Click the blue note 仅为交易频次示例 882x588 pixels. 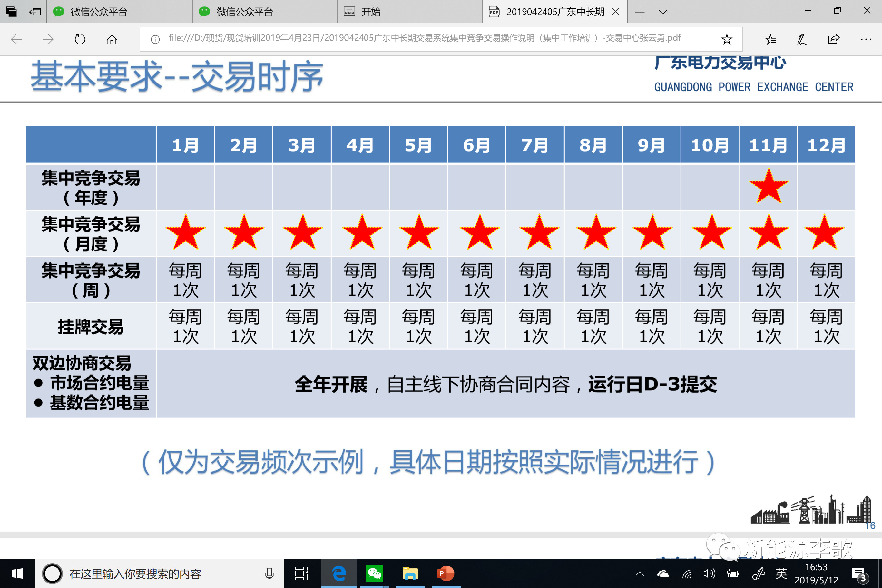(429, 462)
